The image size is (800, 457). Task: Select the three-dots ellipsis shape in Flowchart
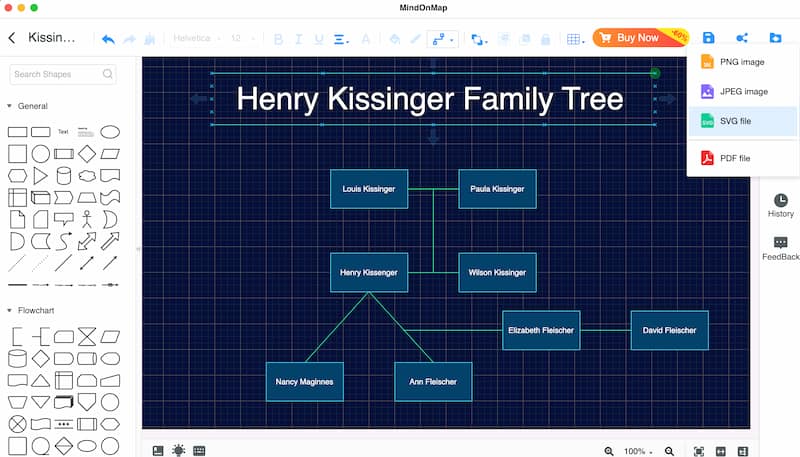click(x=64, y=424)
